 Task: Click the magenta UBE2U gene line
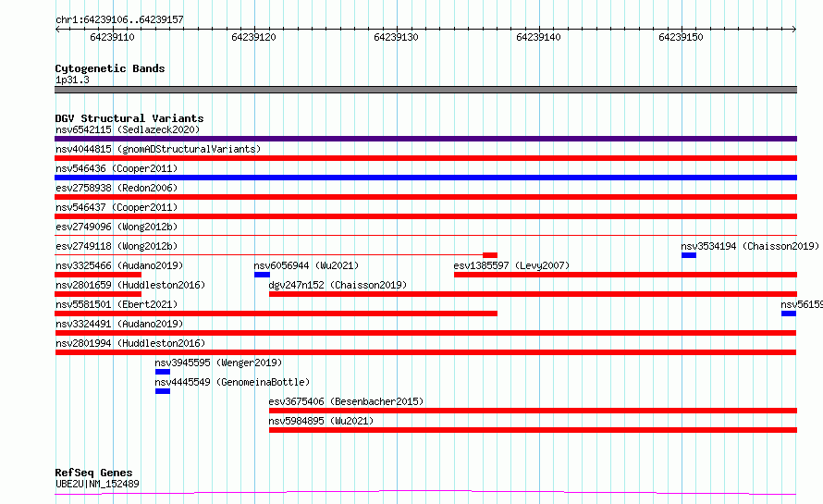point(425,493)
